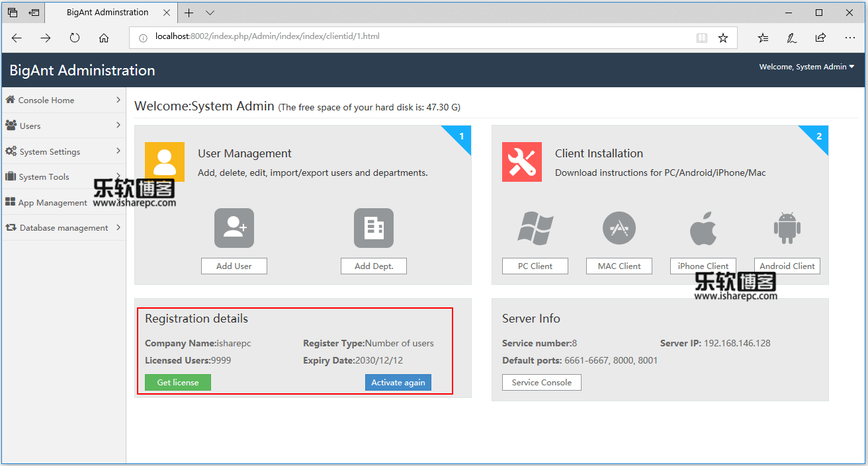Open the set tabs aside icon

(x=34, y=13)
